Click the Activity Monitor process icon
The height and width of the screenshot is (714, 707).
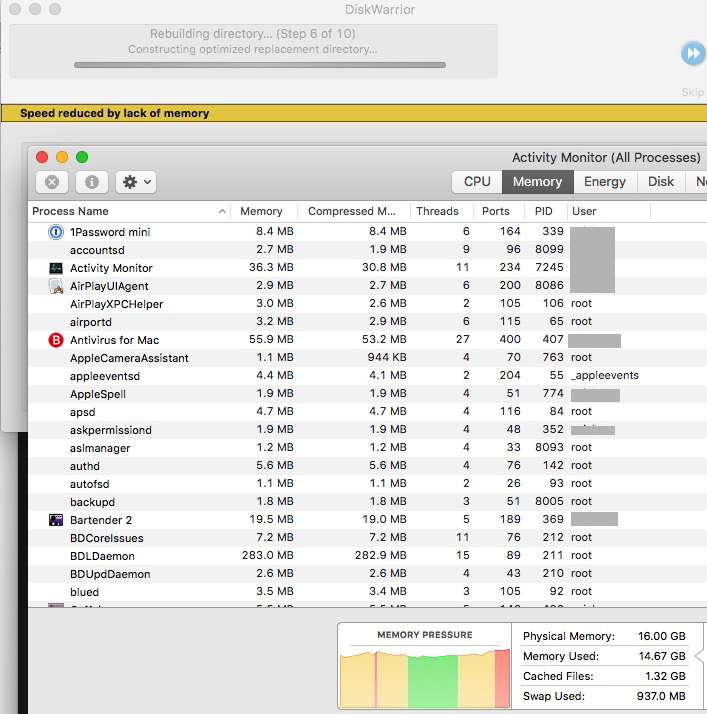56,268
